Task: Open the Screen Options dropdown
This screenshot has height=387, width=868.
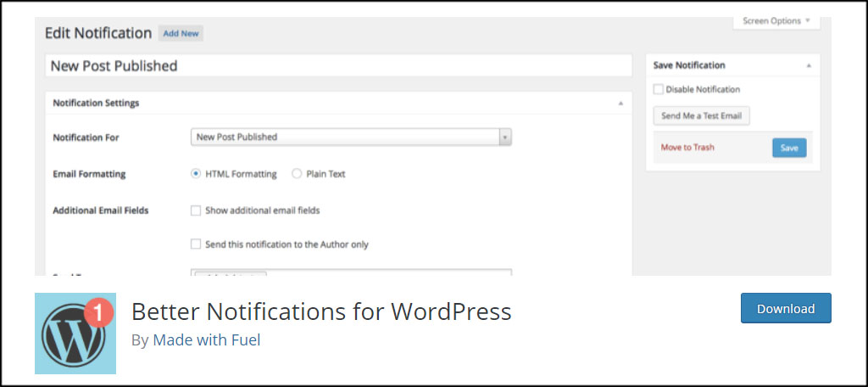Action: (x=776, y=21)
